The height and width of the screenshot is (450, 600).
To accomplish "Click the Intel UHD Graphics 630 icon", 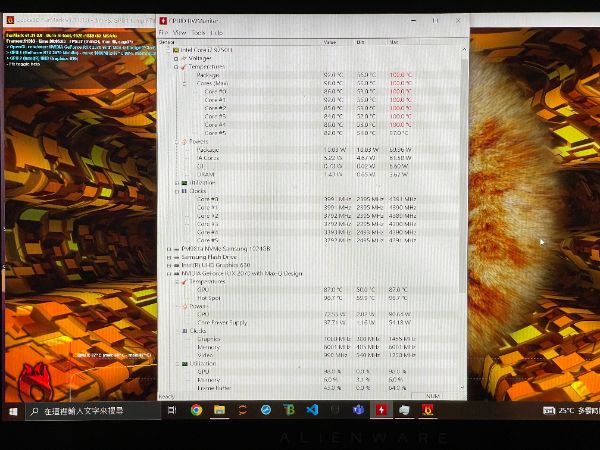I will (x=176, y=265).
